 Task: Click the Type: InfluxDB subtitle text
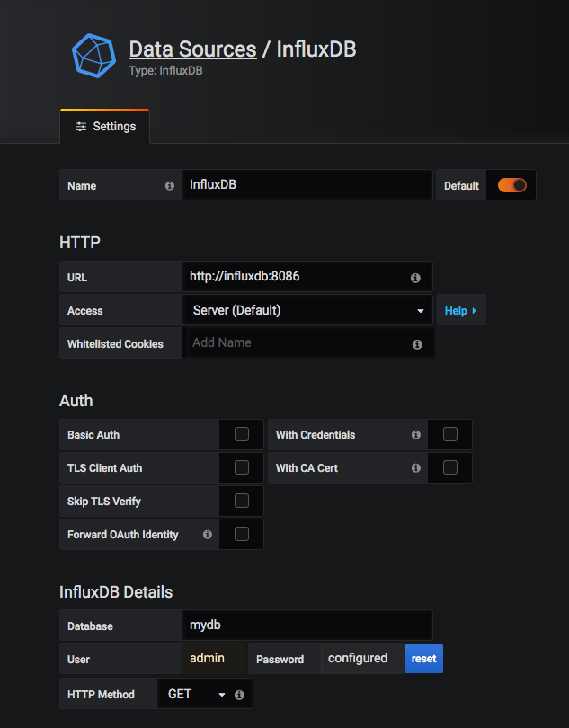[x=165, y=71]
